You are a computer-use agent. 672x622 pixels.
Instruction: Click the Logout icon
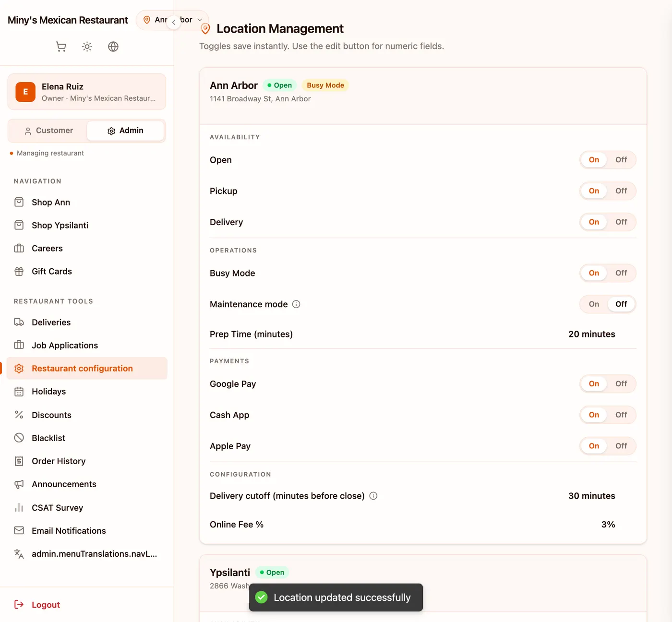coord(19,604)
